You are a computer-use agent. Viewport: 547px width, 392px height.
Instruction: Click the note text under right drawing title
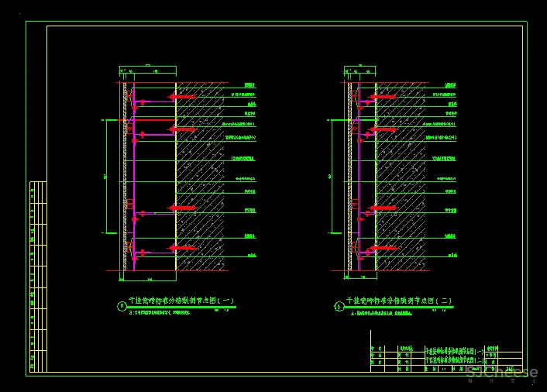[381, 314]
